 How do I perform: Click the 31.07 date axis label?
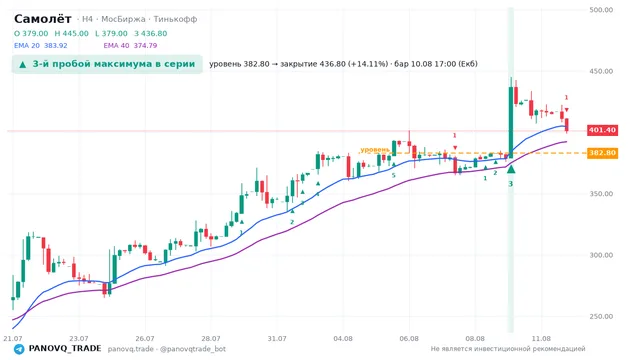tap(277, 338)
